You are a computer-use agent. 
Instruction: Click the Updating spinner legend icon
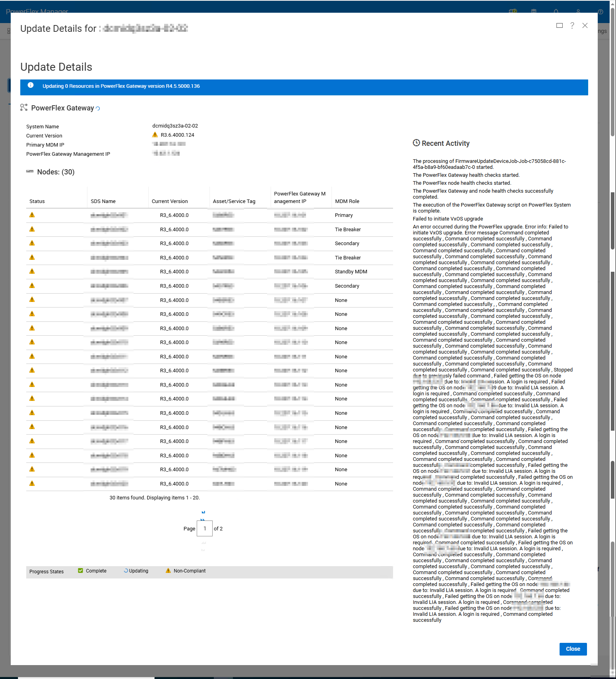[x=126, y=571]
